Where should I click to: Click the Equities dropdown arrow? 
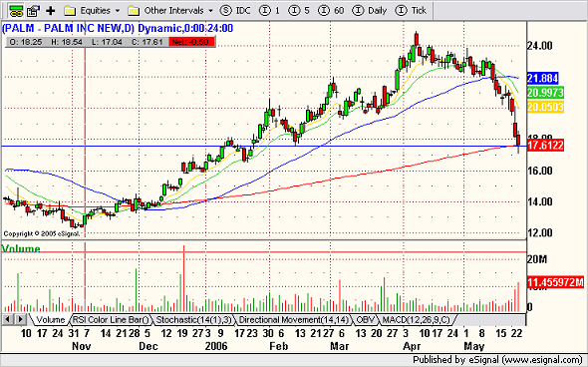click(118, 11)
